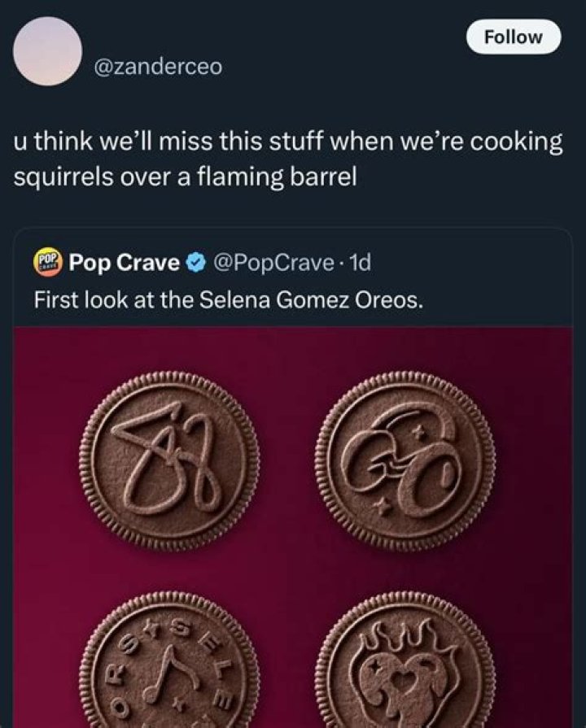Open the Pop Crave display name

coord(124,263)
